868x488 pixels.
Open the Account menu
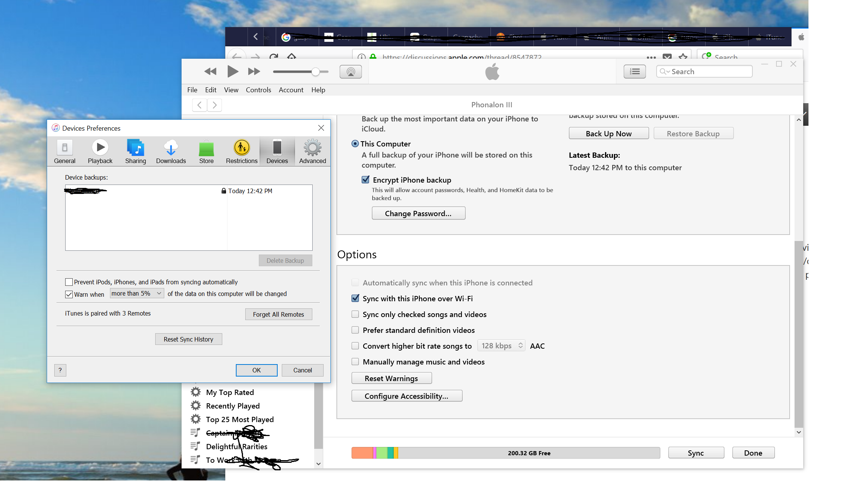[x=291, y=90]
